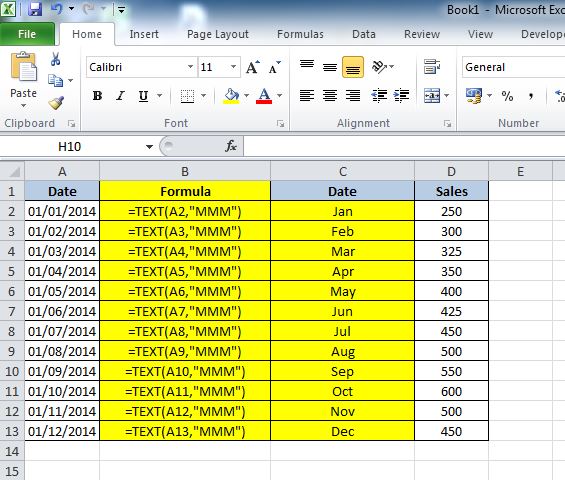Open the Calibri font name dropdown
This screenshot has width=565, height=480.
pos(190,67)
